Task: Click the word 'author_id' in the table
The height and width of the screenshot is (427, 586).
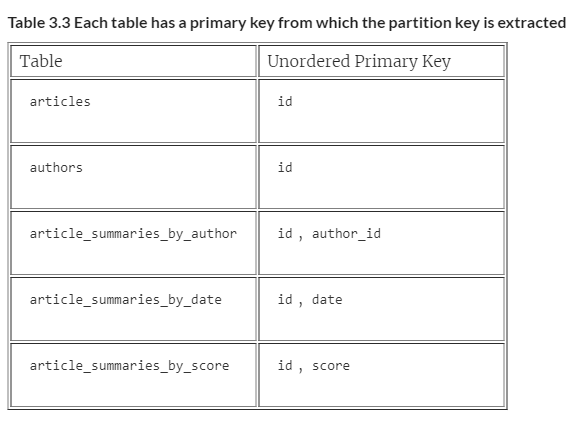Action: point(346,234)
